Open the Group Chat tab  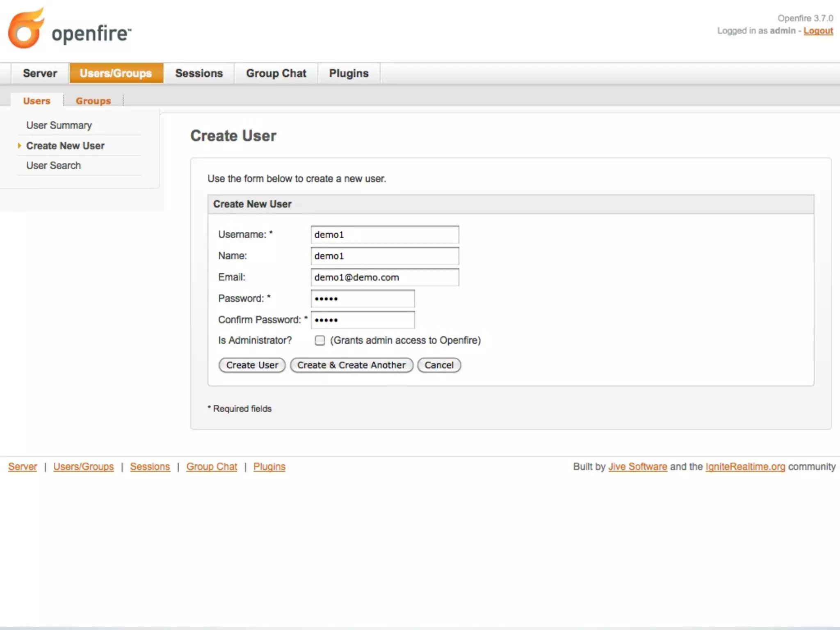coord(276,73)
